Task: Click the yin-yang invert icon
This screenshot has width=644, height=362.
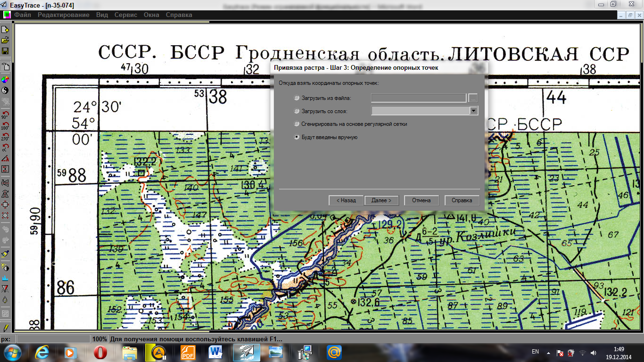Action: pyautogui.click(x=5, y=90)
